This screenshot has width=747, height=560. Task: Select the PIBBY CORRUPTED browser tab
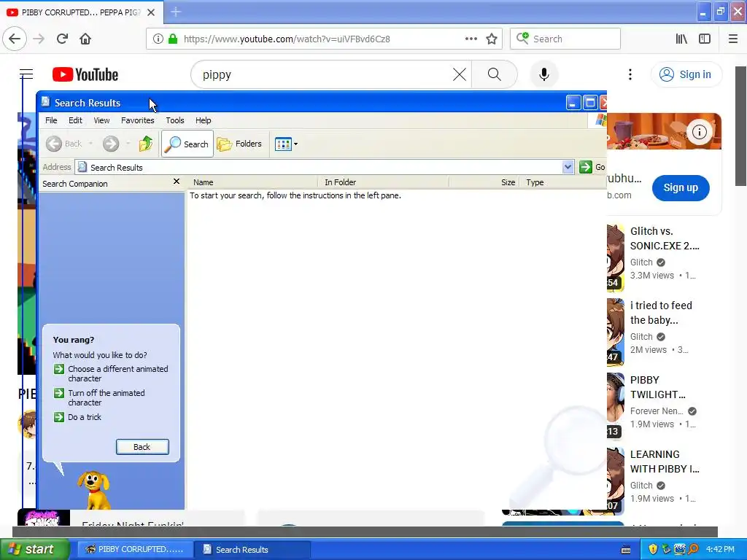81,12
